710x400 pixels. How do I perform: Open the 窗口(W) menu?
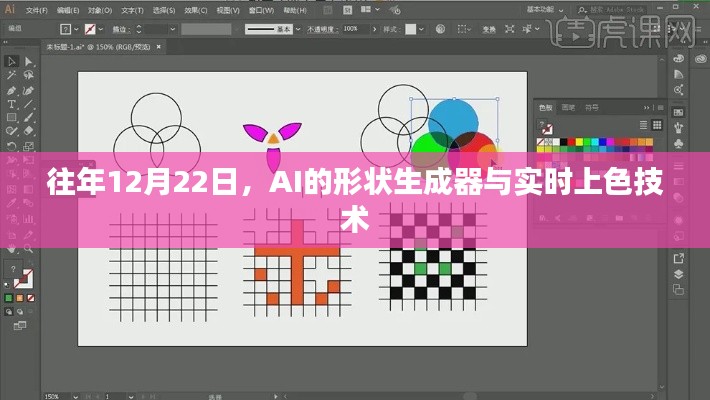click(x=261, y=10)
